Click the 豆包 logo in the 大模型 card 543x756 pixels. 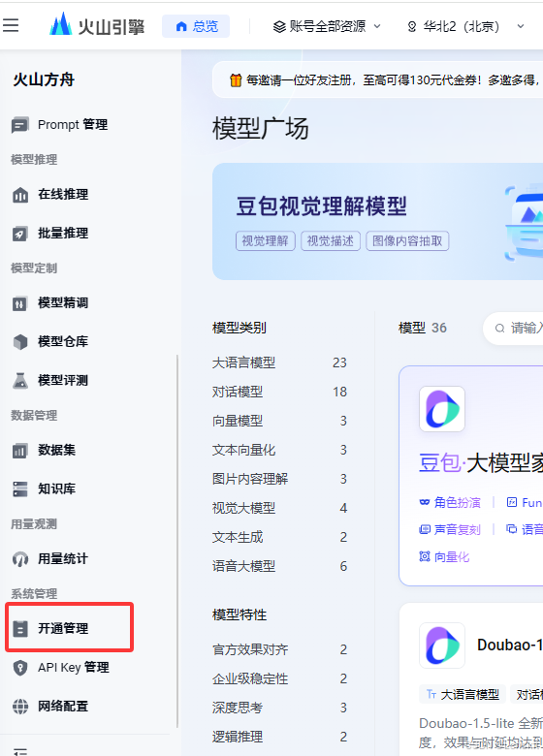click(442, 409)
